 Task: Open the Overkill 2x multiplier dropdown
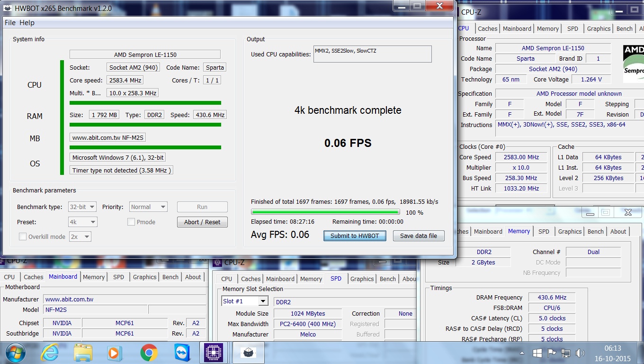coord(80,237)
